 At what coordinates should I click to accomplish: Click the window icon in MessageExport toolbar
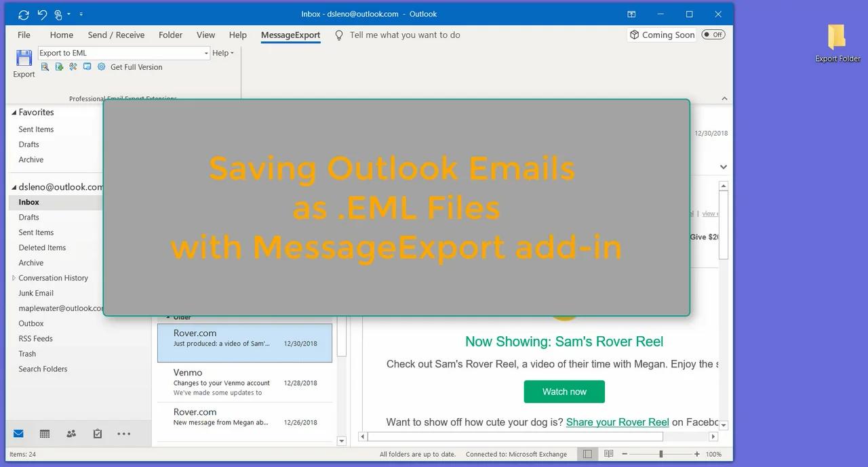pos(87,66)
